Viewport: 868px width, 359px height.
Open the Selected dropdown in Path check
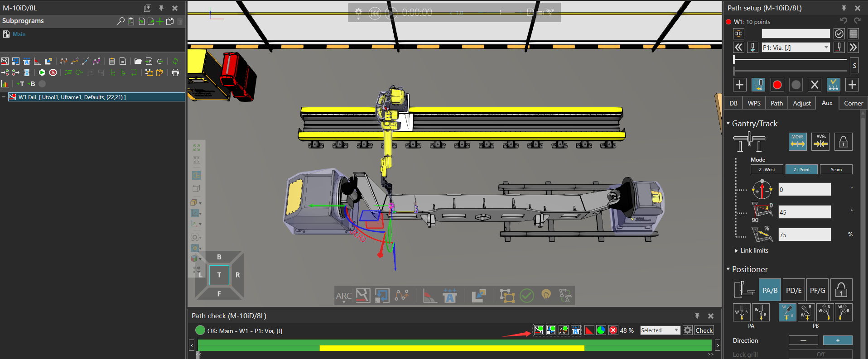coord(660,330)
